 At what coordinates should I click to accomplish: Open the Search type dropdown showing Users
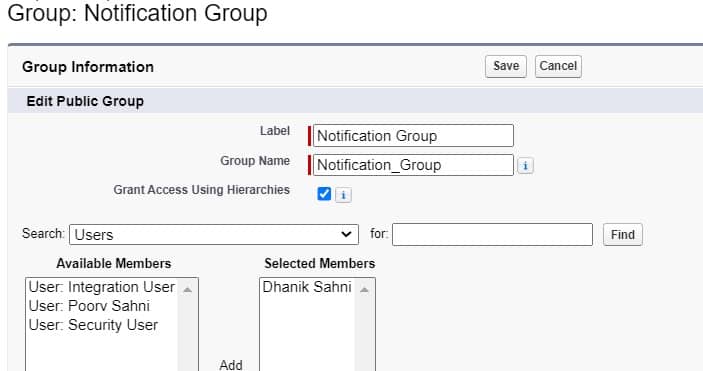point(214,235)
